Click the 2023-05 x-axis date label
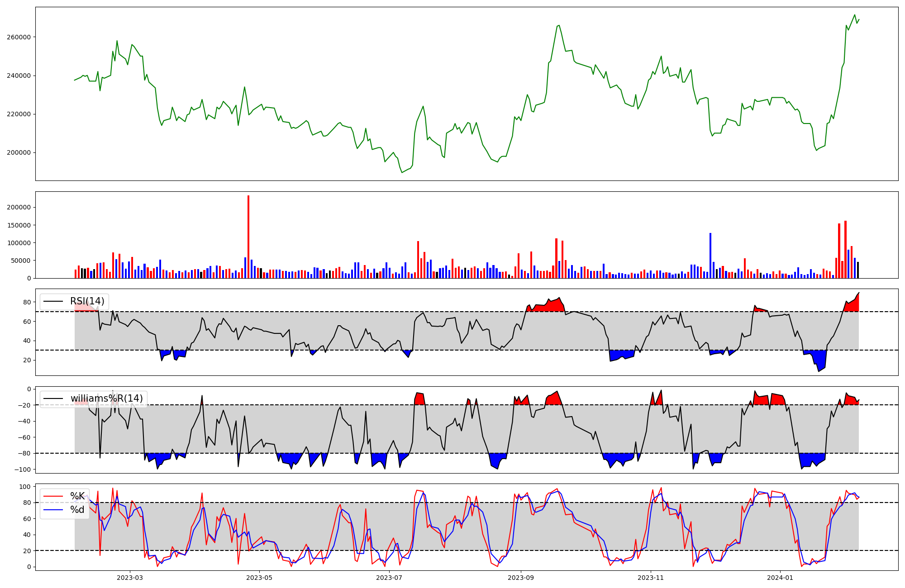Screen dimensions: 905x588 tap(259, 578)
